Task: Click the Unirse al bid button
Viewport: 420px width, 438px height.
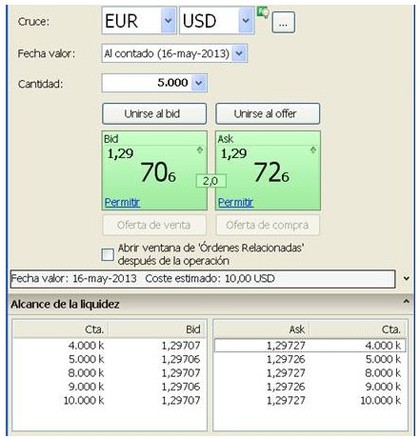Action: point(154,114)
